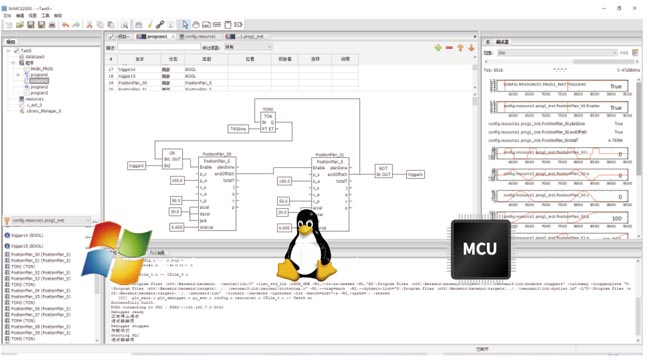
Task: Open the class filter dropdown above table
Action: tap(248, 47)
